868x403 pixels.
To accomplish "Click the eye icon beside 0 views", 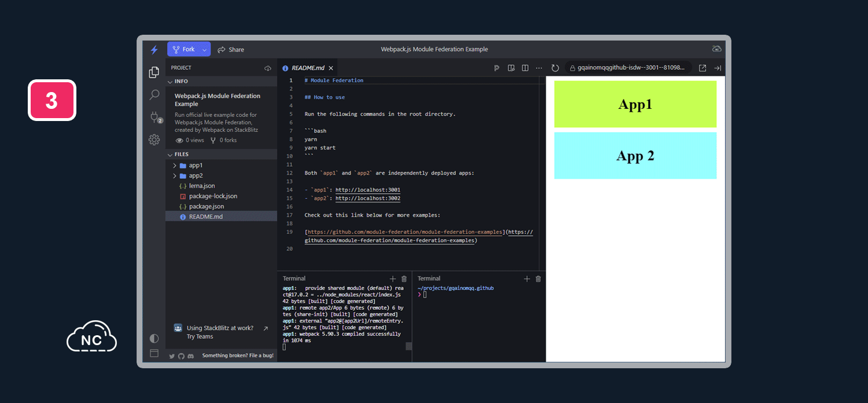I will (179, 140).
